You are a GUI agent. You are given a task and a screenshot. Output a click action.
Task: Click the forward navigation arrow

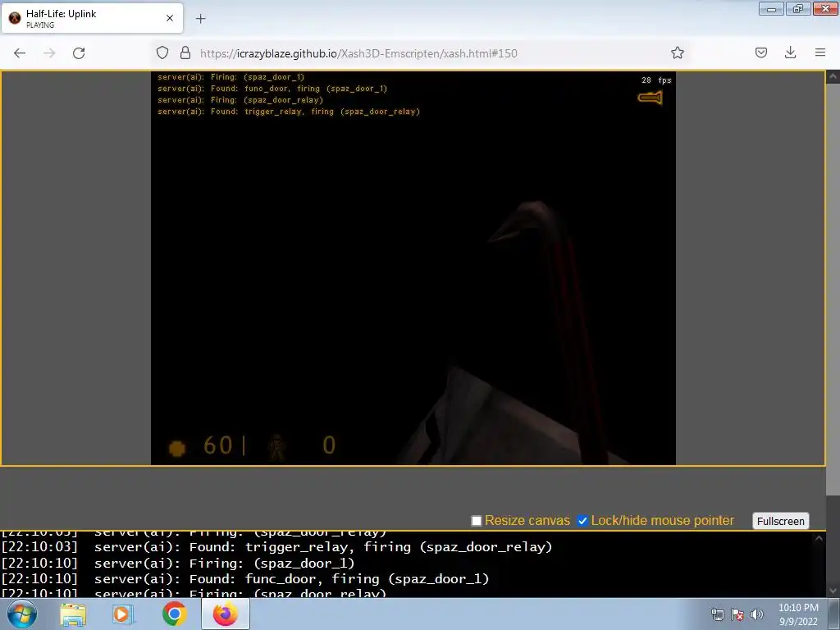[x=49, y=53]
